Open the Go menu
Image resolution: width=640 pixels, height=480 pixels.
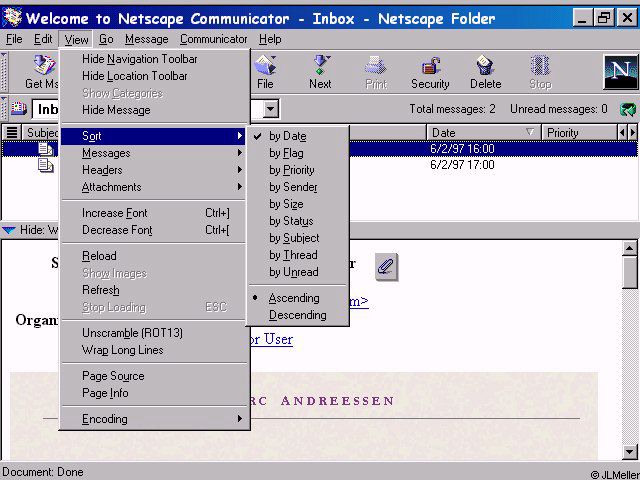[106, 39]
